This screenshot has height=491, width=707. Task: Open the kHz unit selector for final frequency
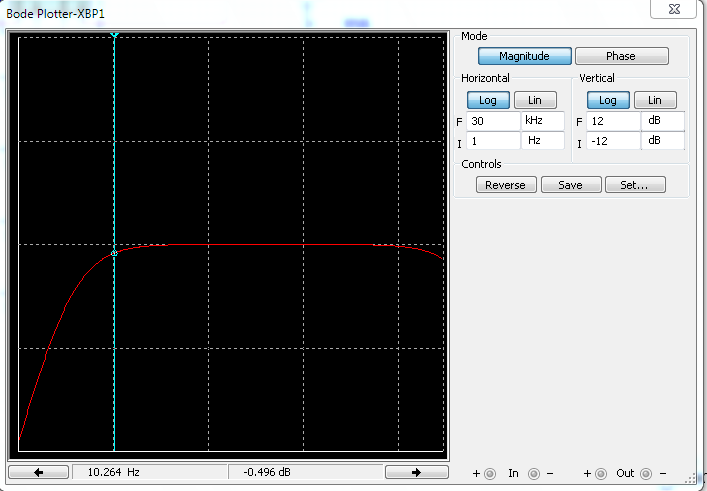[542, 121]
